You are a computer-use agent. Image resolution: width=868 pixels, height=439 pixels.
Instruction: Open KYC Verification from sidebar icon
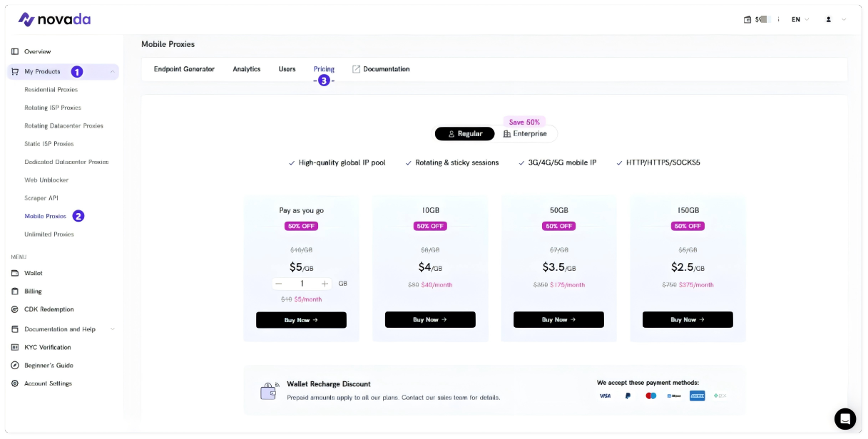pyautogui.click(x=15, y=347)
